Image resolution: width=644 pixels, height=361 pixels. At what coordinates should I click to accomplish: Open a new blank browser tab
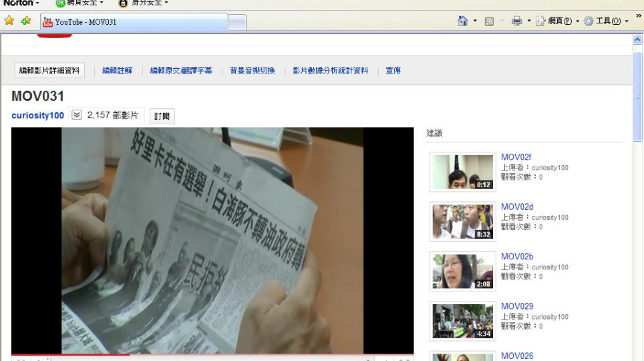pos(237,23)
